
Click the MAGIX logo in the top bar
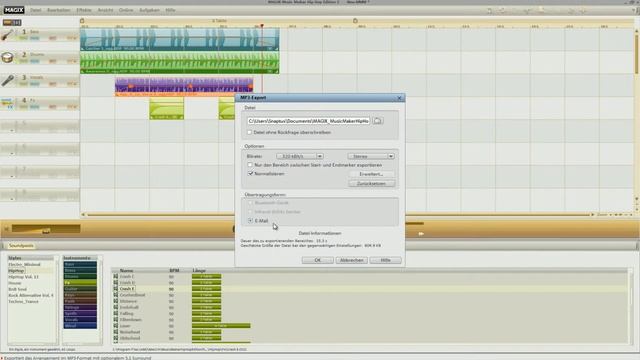click(x=14, y=10)
